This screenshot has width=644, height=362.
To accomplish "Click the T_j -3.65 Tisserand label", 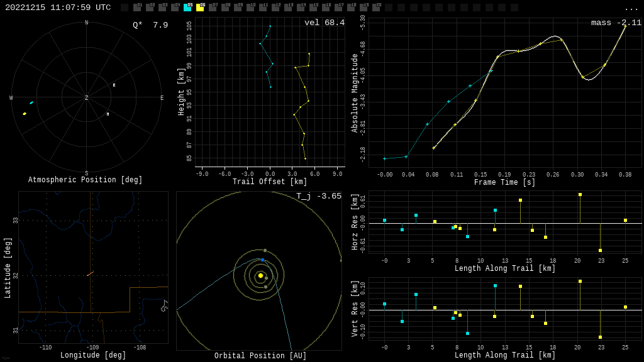I will pos(319,196).
